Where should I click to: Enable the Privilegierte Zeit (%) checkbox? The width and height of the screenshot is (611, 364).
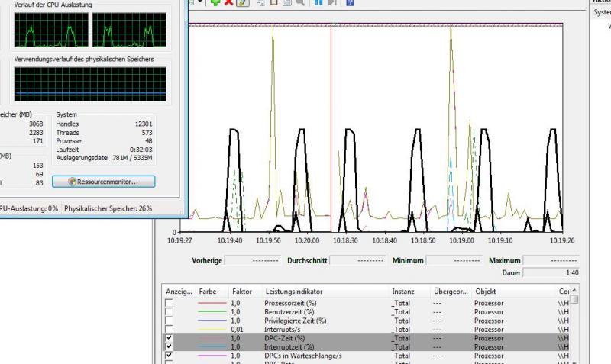click(x=169, y=321)
